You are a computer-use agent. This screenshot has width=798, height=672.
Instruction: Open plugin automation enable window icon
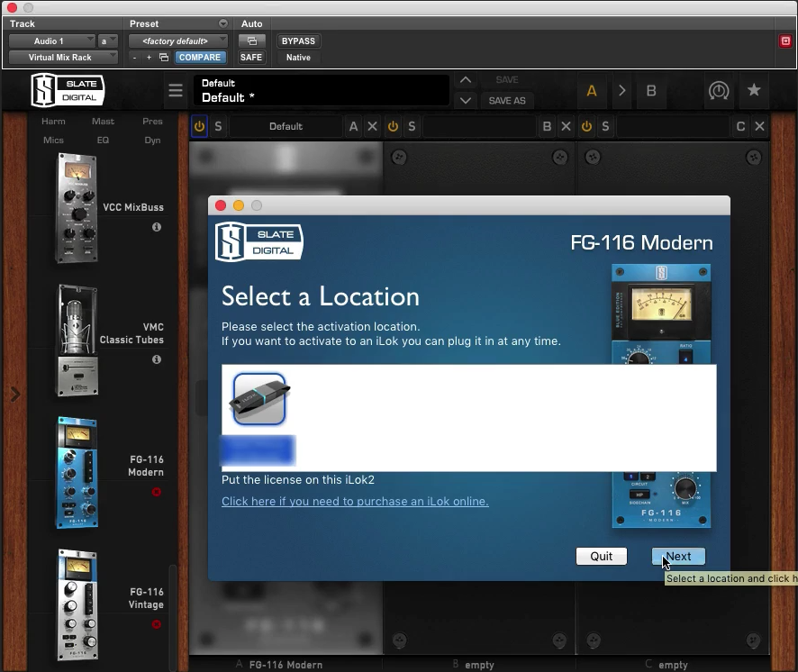point(252,41)
